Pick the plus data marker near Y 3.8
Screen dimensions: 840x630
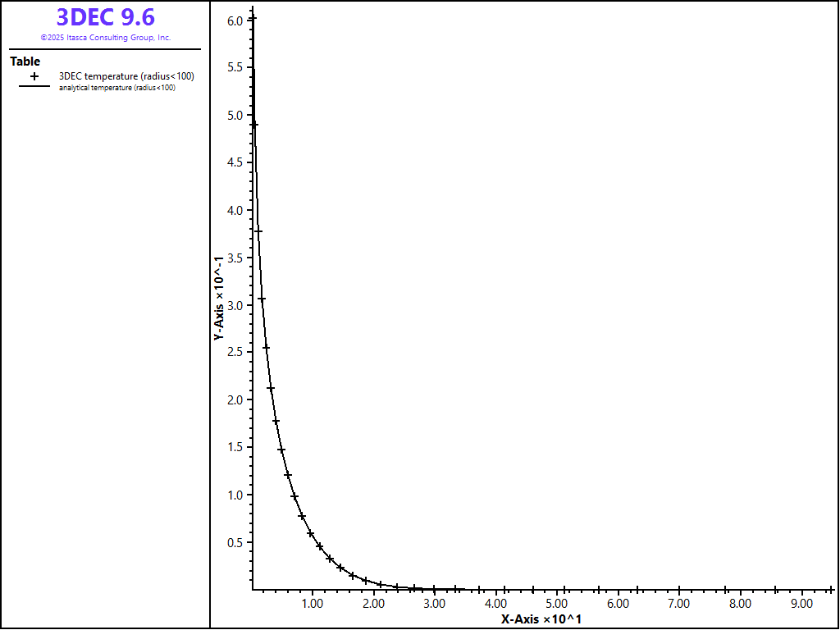coord(258,231)
